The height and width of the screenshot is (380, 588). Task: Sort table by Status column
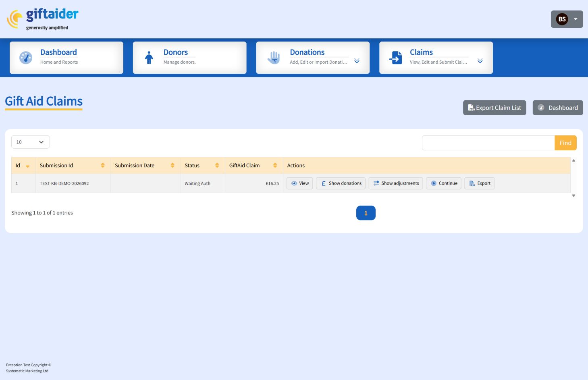pyautogui.click(x=203, y=166)
